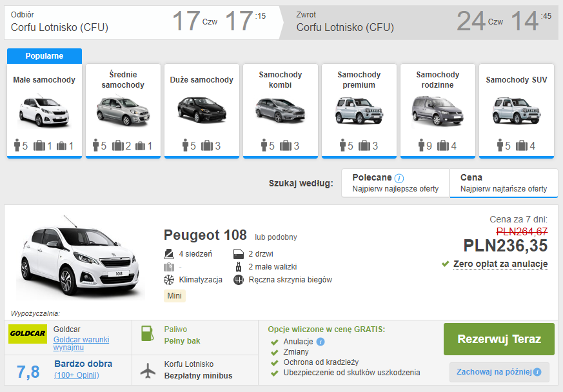Click the Rezerwuj Teraz button
The height and width of the screenshot is (392, 563).
pyautogui.click(x=499, y=339)
